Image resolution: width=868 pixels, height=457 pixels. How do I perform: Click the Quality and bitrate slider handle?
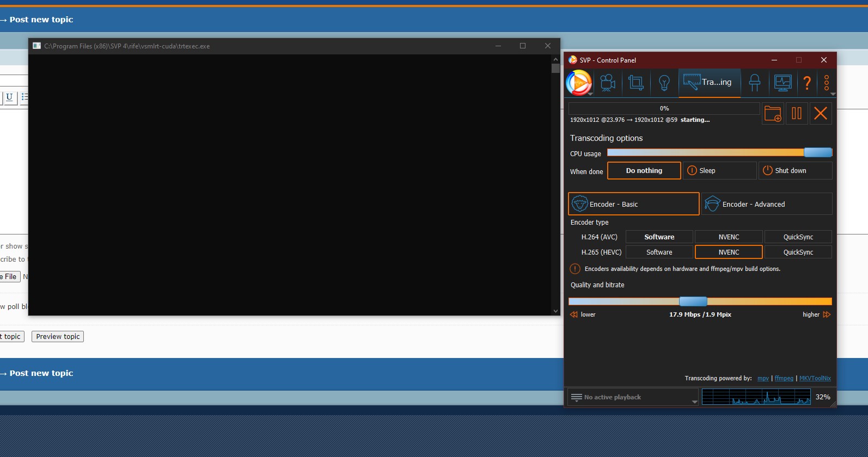click(693, 301)
